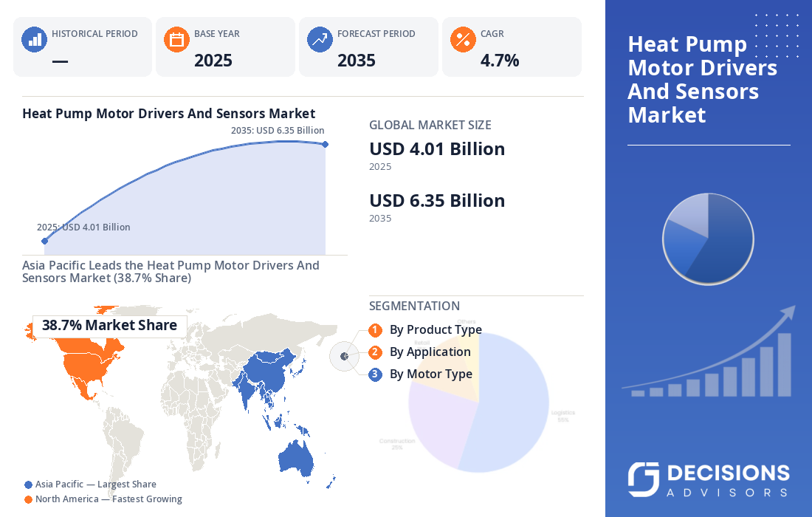Click the 2035 data point on the curve
Screen dimensions: 812x517
click(x=326, y=145)
